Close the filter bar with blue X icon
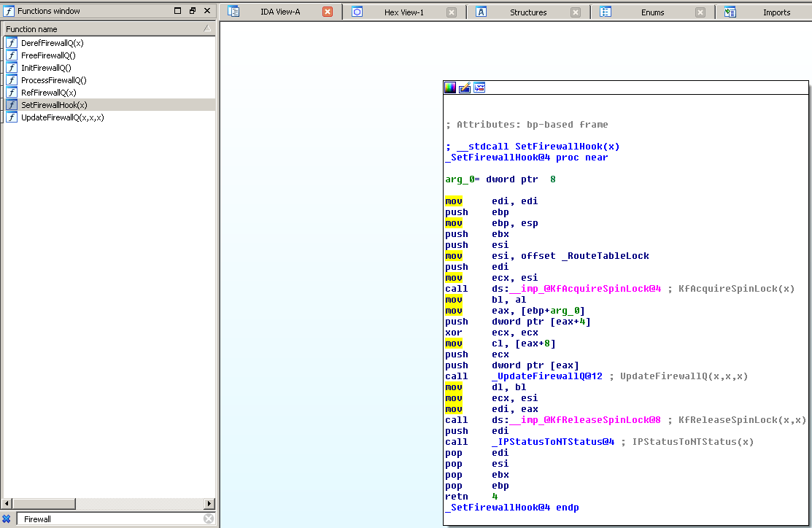 pyautogui.click(x=7, y=519)
